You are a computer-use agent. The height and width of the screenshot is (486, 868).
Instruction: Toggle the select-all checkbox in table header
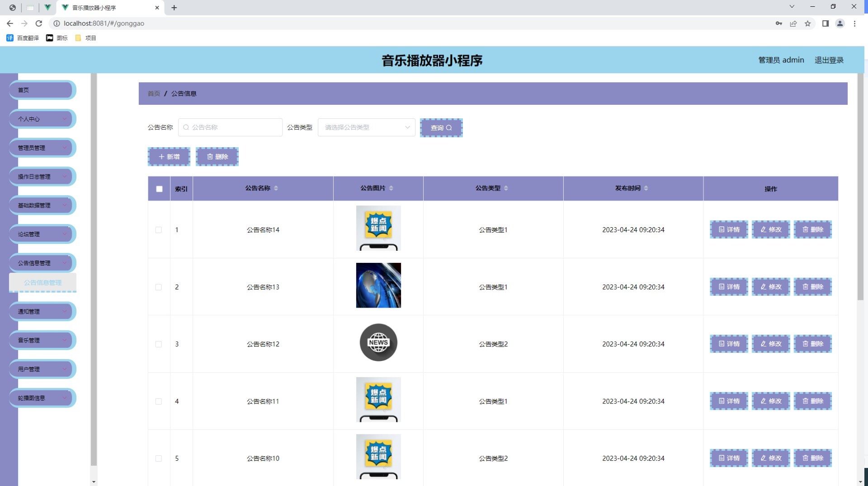[159, 189]
